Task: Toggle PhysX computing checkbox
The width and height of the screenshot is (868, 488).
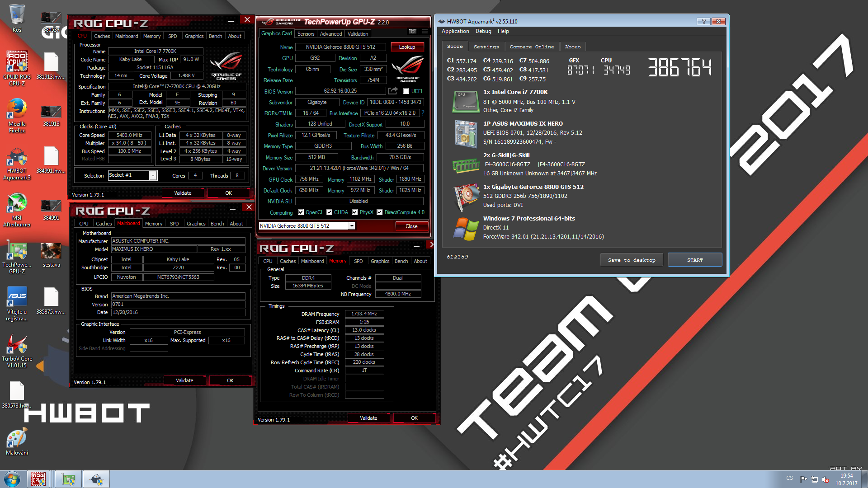Action: [x=355, y=212]
